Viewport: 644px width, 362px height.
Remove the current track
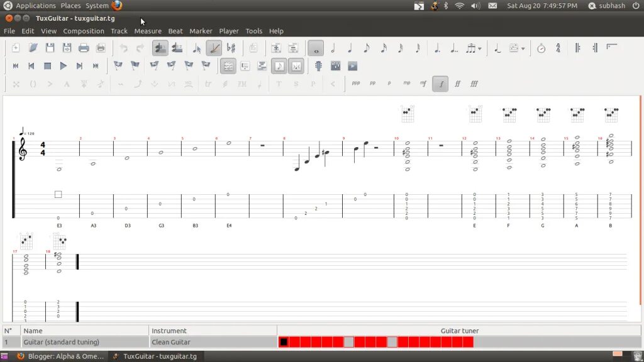[x=293, y=48]
